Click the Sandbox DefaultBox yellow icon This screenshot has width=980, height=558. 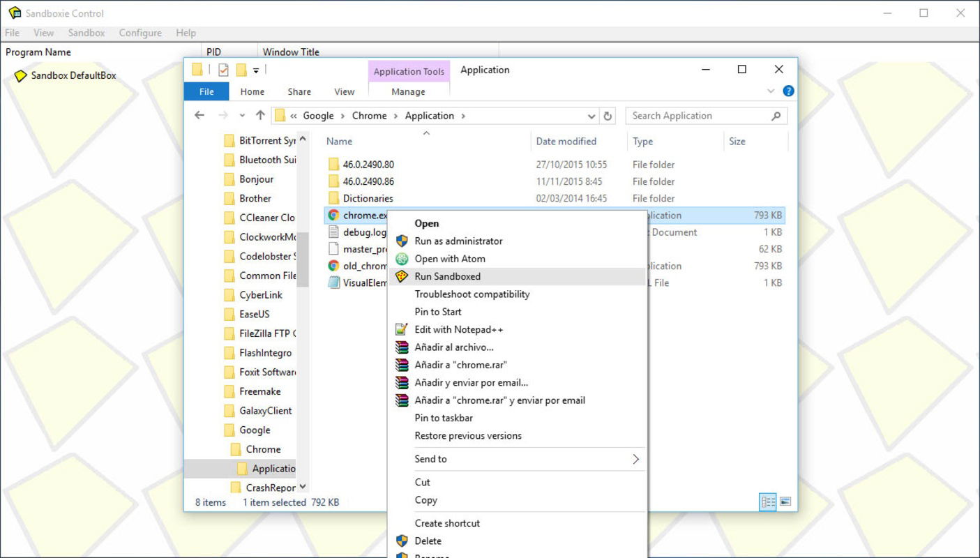tap(20, 75)
